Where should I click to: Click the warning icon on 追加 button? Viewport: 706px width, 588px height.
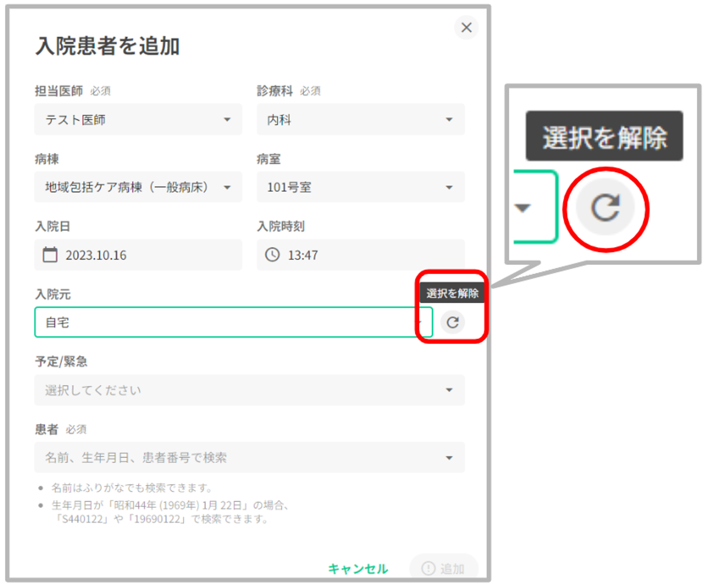tap(428, 568)
